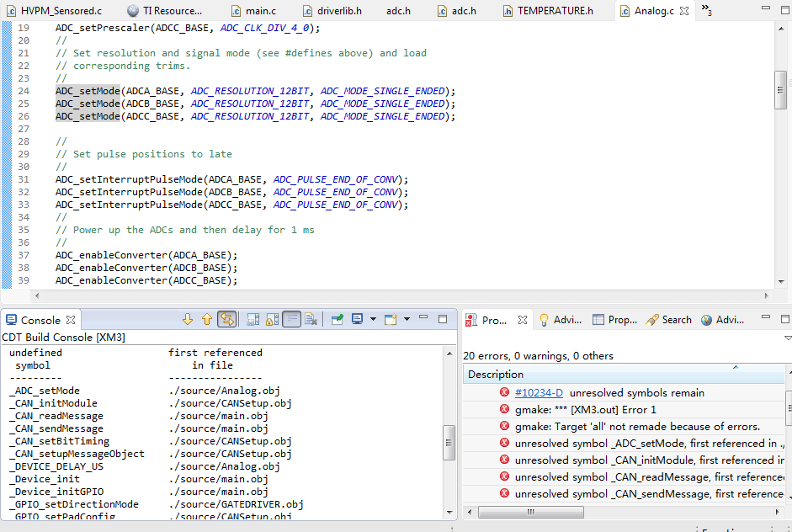Open the #10234-D error link

click(x=539, y=393)
